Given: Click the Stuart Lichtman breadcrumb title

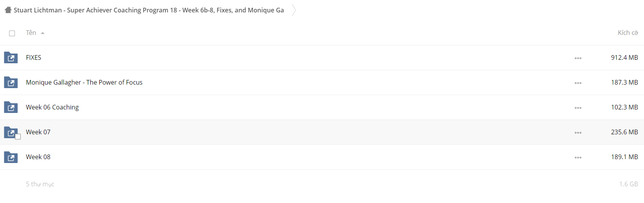Looking at the screenshot, I should tap(149, 10).
